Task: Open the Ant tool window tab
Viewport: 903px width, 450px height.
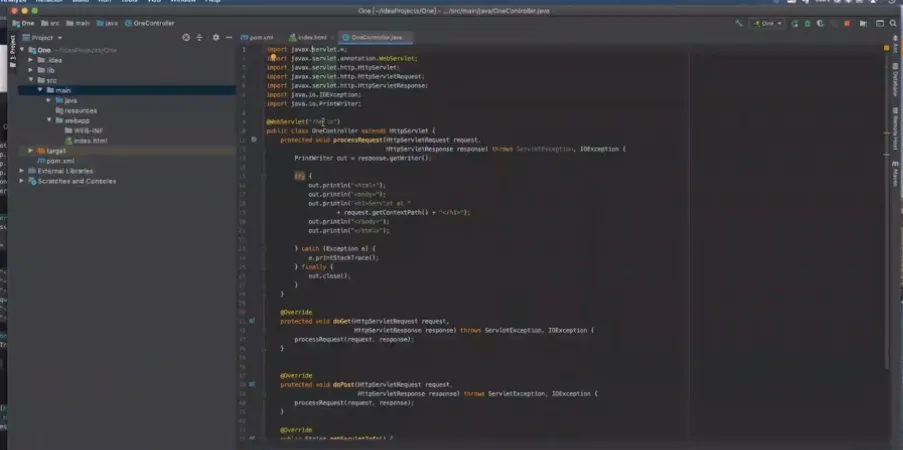Action: (x=895, y=46)
